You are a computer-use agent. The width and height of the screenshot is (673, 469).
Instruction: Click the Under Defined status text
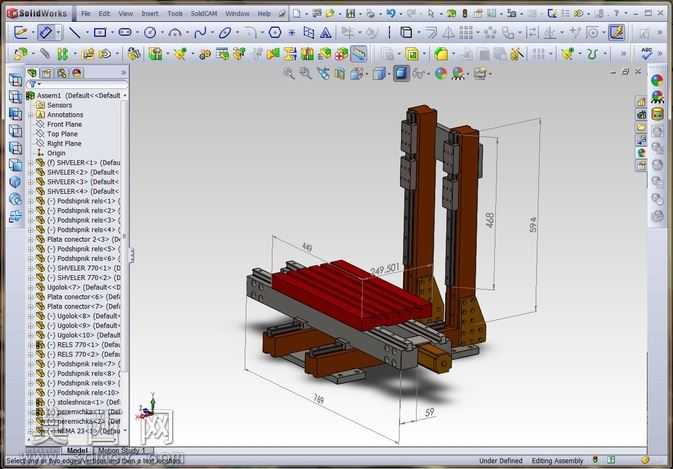pyautogui.click(x=500, y=461)
